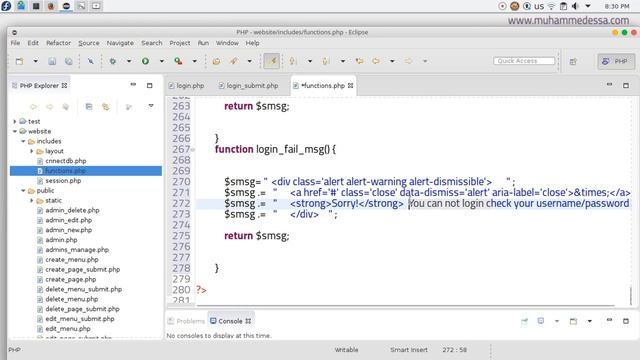The height and width of the screenshot is (360, 640).
Task: Click the Last Edit Location toolbar icon
Action: [359, 61]
